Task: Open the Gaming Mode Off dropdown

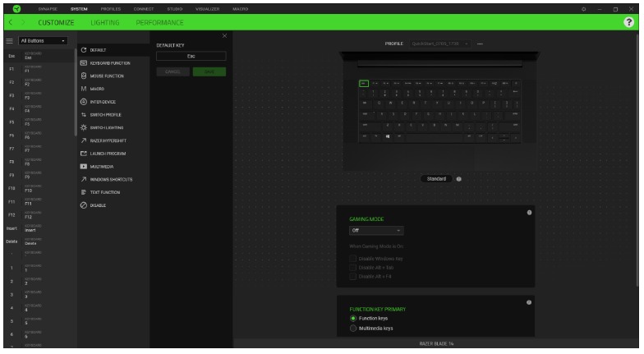Action: tap(376, 230)
